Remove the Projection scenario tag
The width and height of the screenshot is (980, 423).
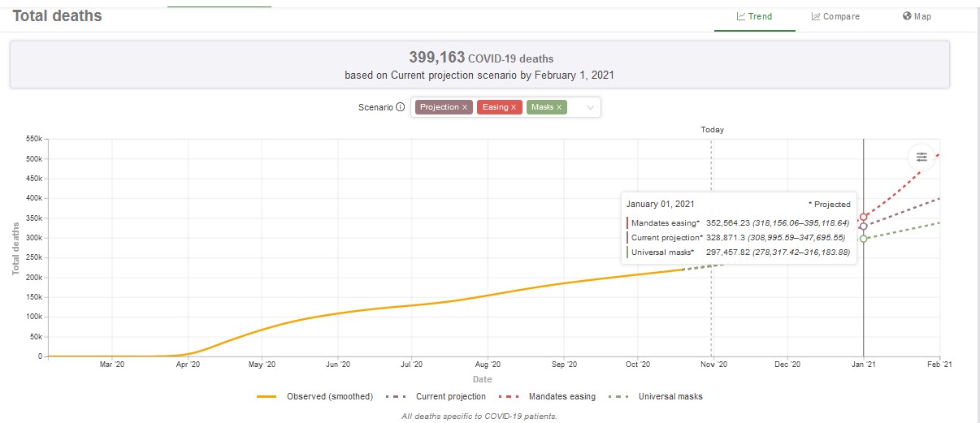[465, 107]
